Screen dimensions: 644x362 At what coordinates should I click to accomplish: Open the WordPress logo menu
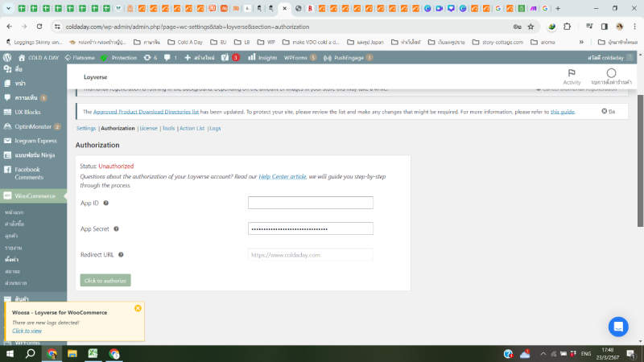(x=7, y=57)
